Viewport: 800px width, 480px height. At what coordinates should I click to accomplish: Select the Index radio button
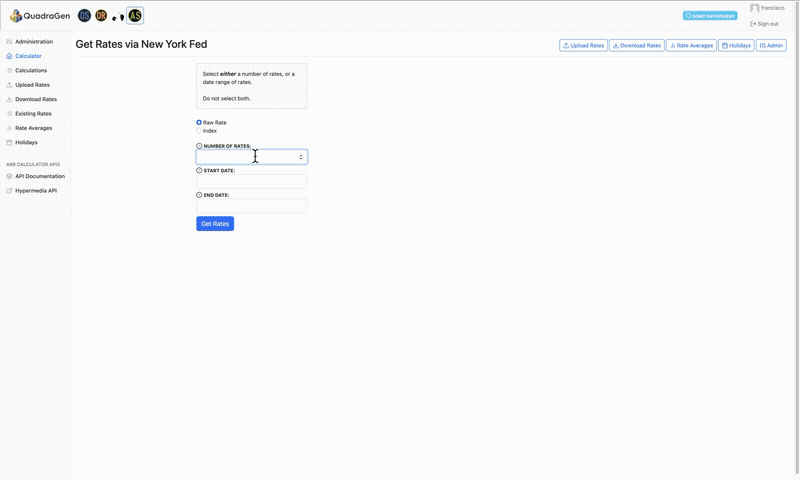click(199, 131)
